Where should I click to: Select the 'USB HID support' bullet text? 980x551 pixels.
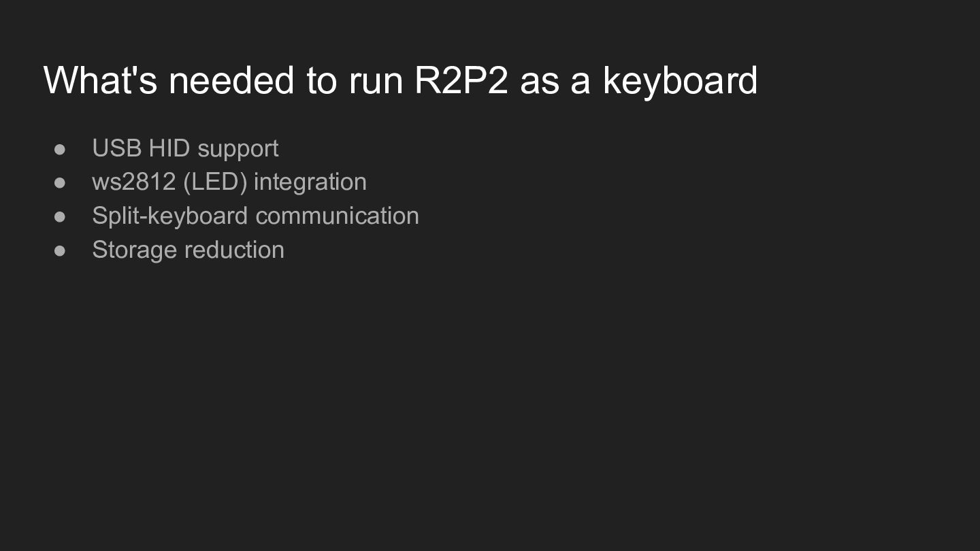coord(185,148)
